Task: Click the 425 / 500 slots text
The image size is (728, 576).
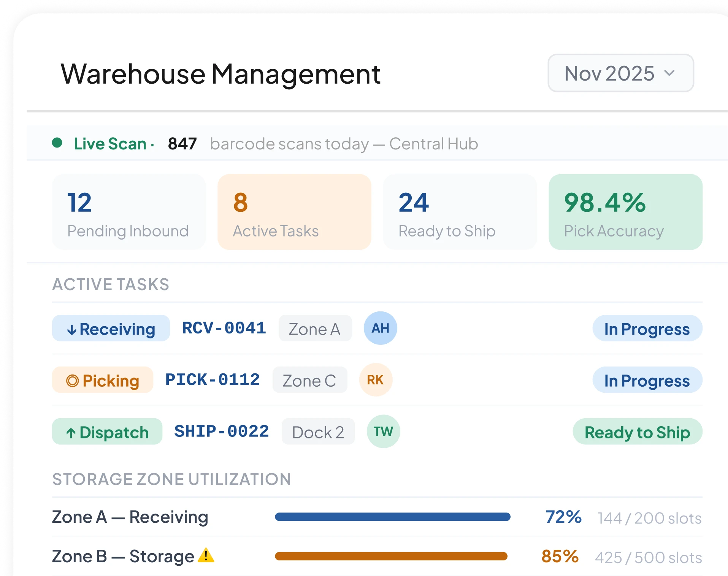Action: pyautogui.click(x=649, y=558)
